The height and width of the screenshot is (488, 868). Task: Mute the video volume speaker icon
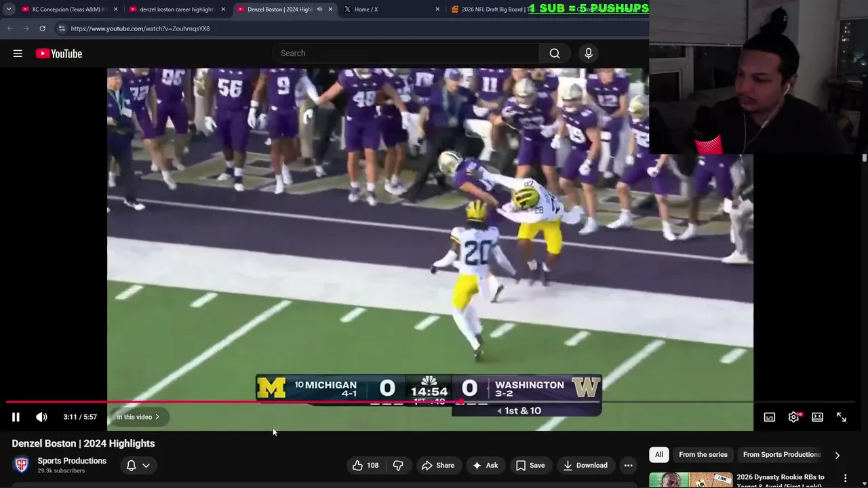pos(41,417)
